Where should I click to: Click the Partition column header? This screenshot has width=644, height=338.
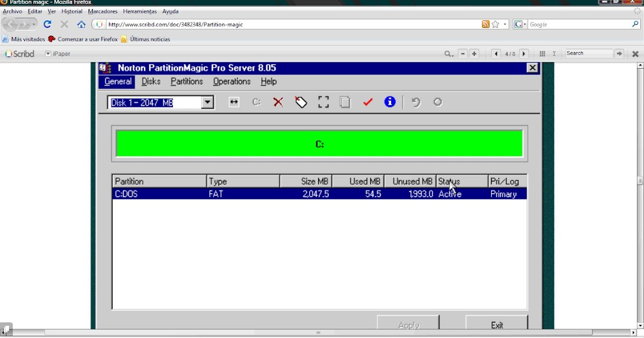point(159,181)
